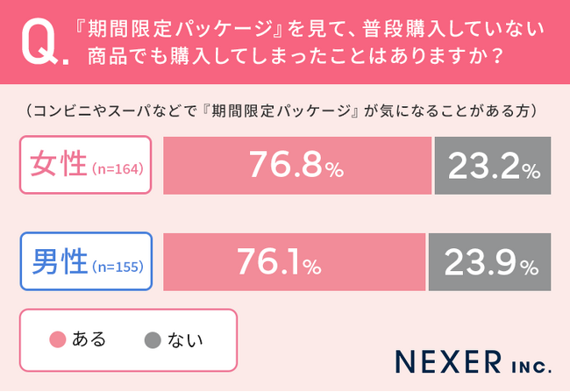The height and width of the screenshot is (392, 570).
Task: Click the pink 76.1% male bar
Action: [293, 261]
